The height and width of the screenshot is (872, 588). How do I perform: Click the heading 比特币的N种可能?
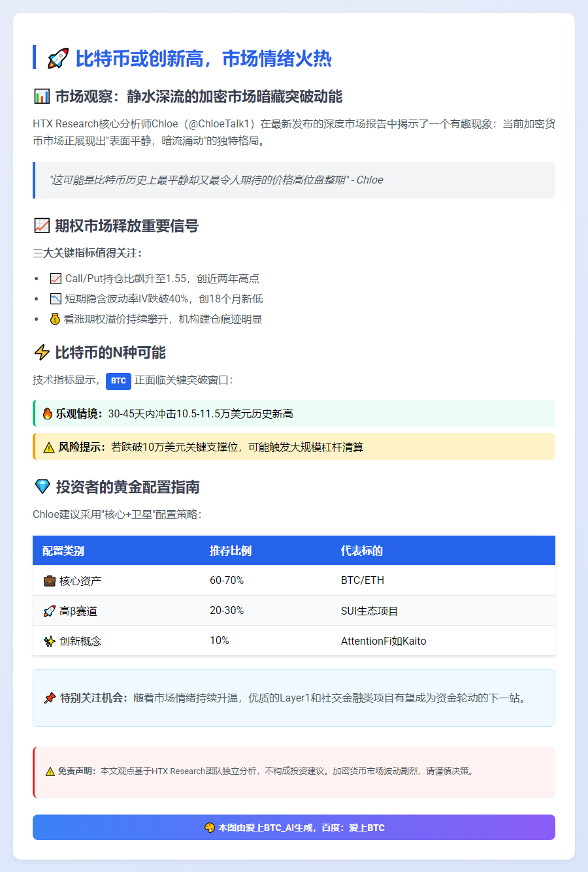pyautogui.click(x=110, y=353)
